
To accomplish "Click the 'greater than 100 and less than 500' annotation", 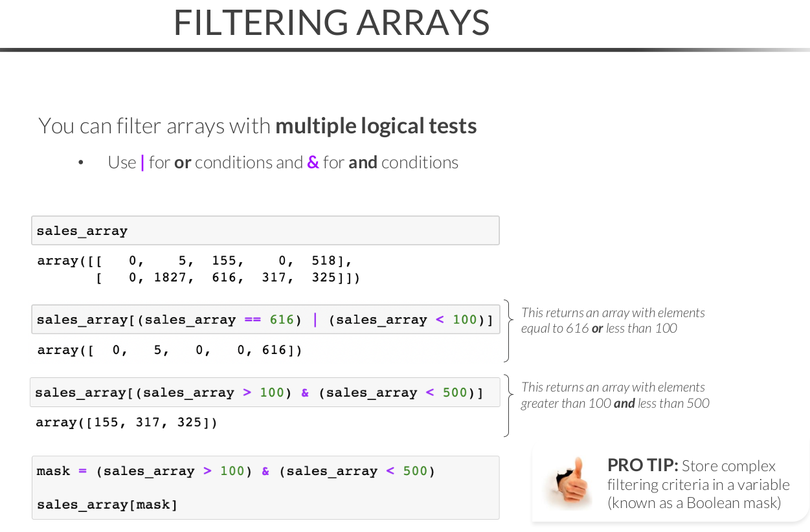I will 615,395.
